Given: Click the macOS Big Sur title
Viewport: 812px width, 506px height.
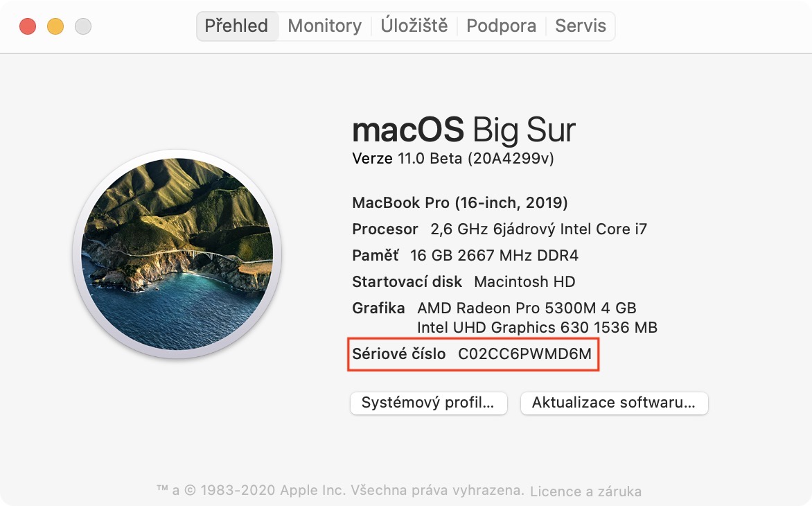Looking at the screenshot, I should tap(464, 130).
